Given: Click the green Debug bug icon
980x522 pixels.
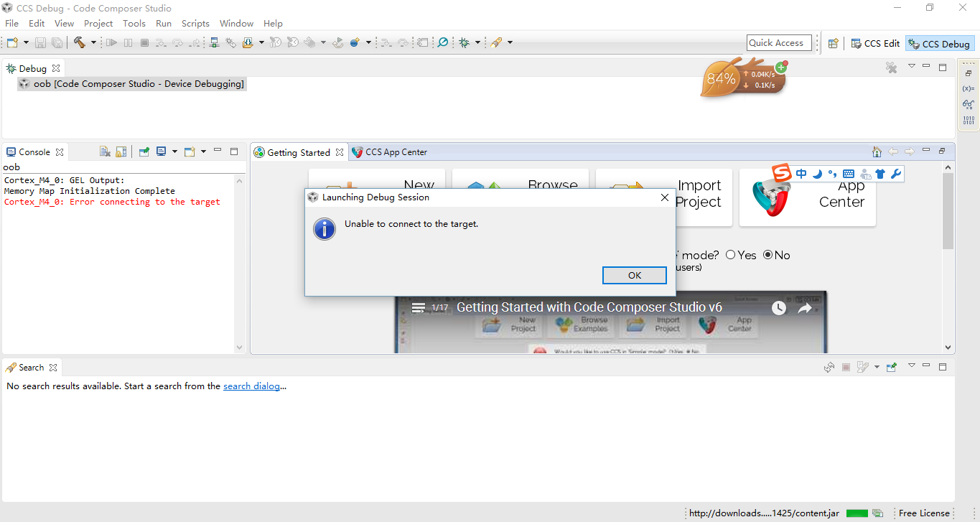Looking at the screenshot, I should [x=465, y=43].
